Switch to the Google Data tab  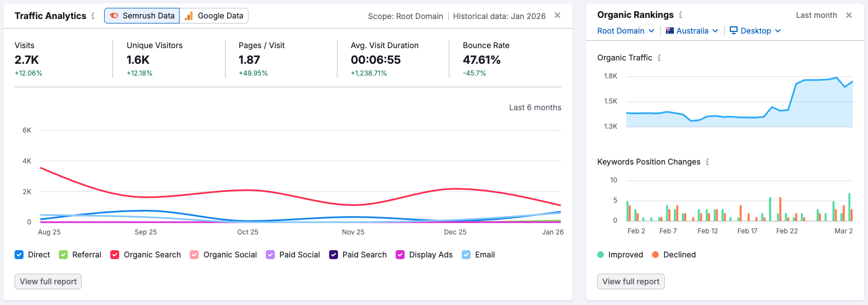214,16
